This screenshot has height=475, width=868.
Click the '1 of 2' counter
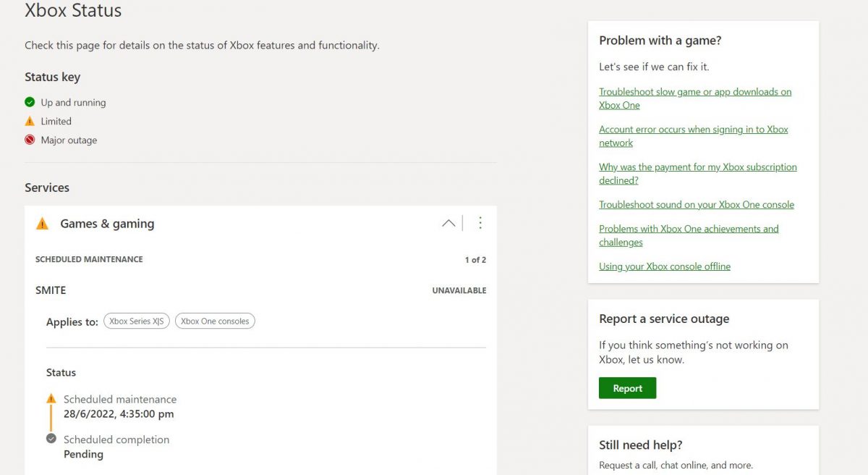click(x=475, y=260)
